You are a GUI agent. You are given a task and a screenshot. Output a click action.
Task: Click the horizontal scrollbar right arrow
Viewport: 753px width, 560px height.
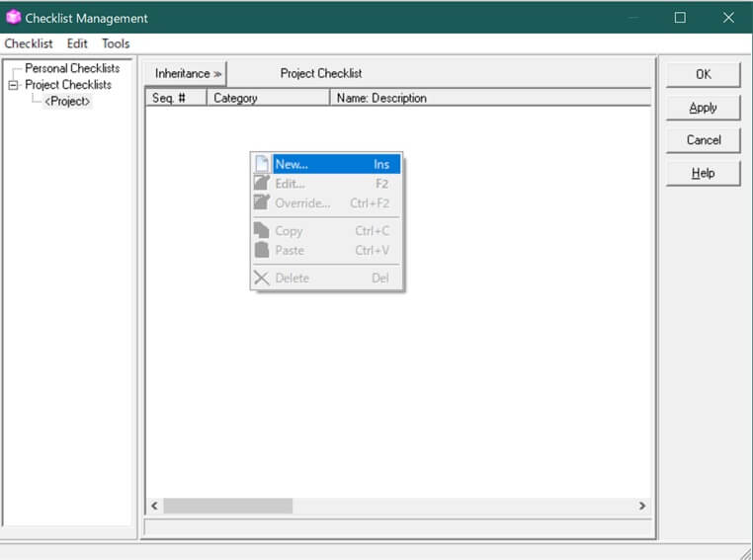point(642,506)
